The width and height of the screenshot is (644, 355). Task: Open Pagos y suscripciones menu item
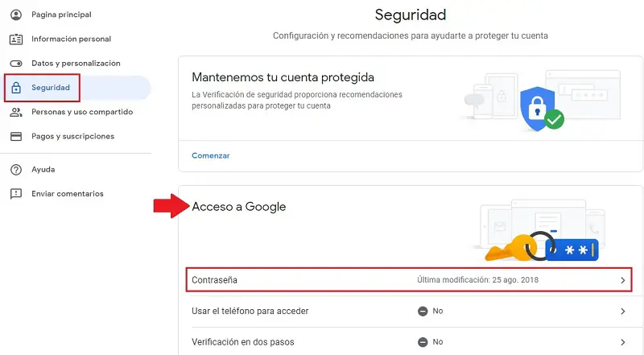pyautogui.click(x=72, y=136)
